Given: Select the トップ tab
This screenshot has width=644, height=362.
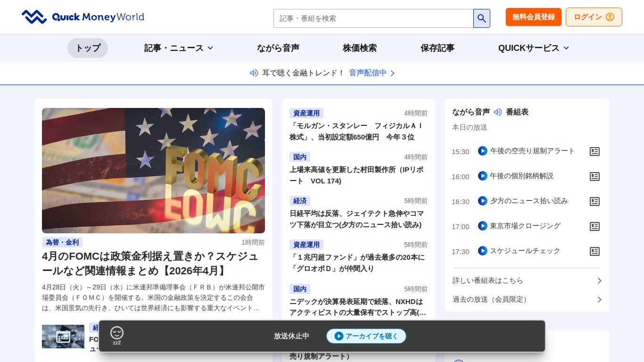Looking at the screenshot, I should (x=88, y=48).
